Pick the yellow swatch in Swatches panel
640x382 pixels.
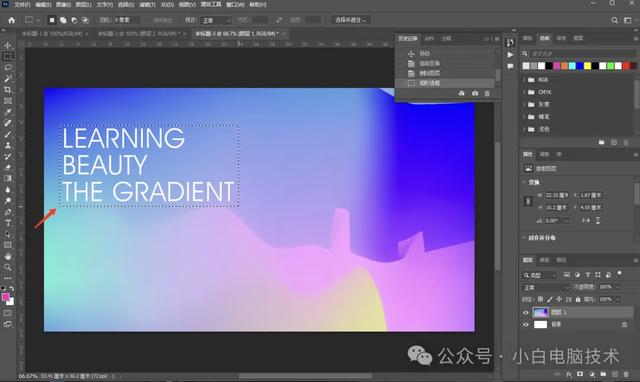pyautogui.click(x=587, y=66)
